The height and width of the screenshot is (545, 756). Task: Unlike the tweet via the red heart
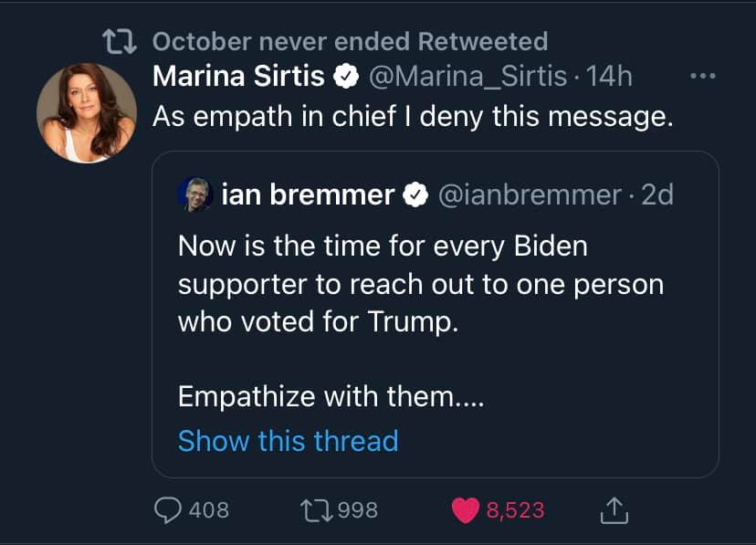click(466, 509)
